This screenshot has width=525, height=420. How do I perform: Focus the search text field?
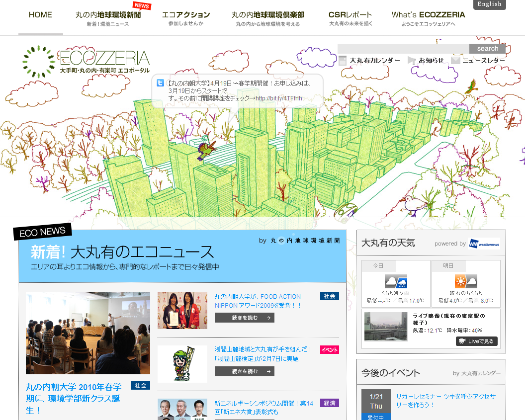coord(403,48)
